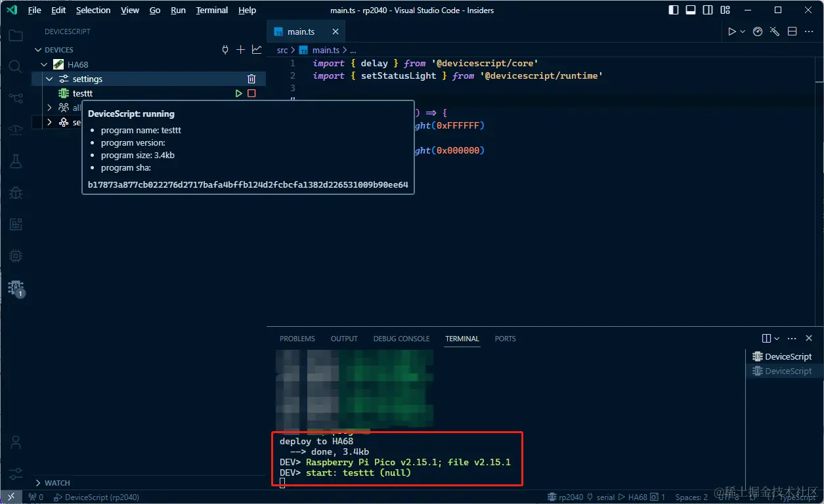Click the magic wand icon in editor toolbar
This screenshot has width=824, height=504.
775,31
